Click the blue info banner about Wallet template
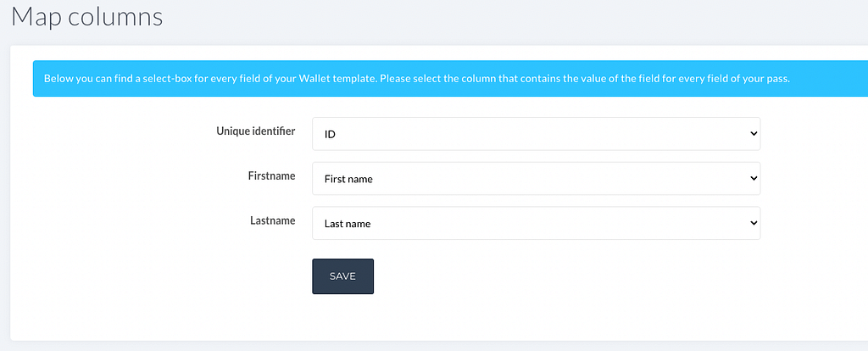Viewport: 868px width, 351px height. click(450, 79)
